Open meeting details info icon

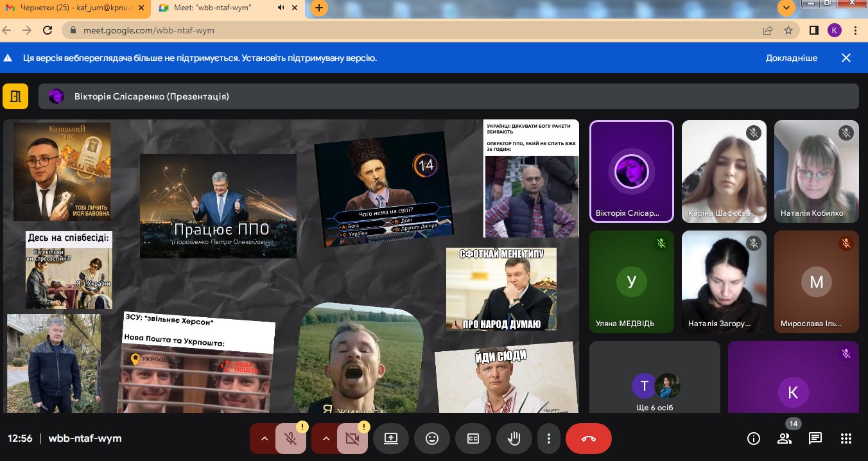pos(754,439)
